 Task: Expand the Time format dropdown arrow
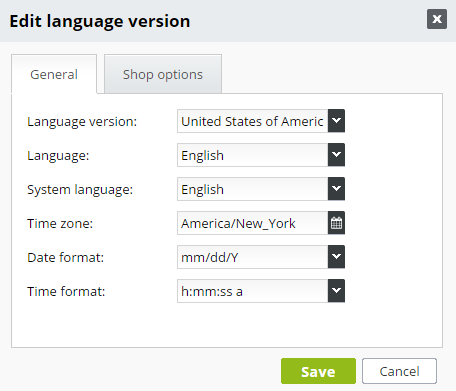336,291
